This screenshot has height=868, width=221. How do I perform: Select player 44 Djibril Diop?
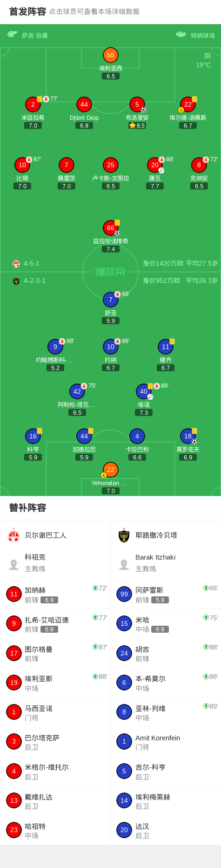click(x=84, y=104)
